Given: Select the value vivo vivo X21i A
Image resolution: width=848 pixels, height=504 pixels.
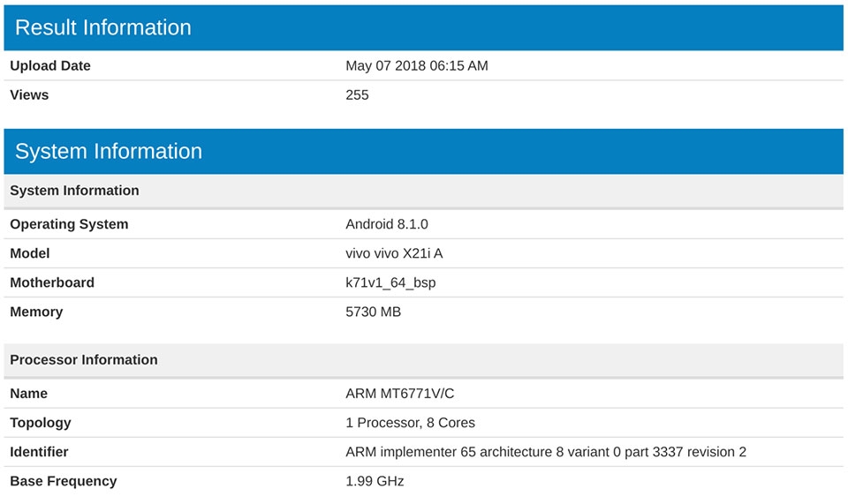Looking at the screenshot, I should coord(394,253).
